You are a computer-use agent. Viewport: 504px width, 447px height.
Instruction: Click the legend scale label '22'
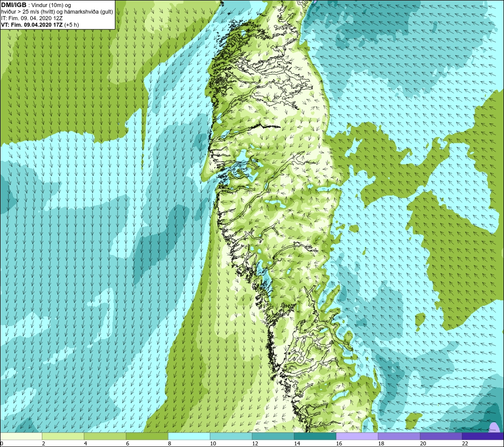(x=465, y=443)
